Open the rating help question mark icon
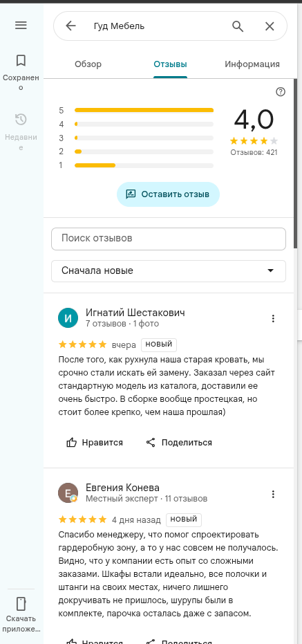This screenshot has width=302, height=644. [281, 91]
